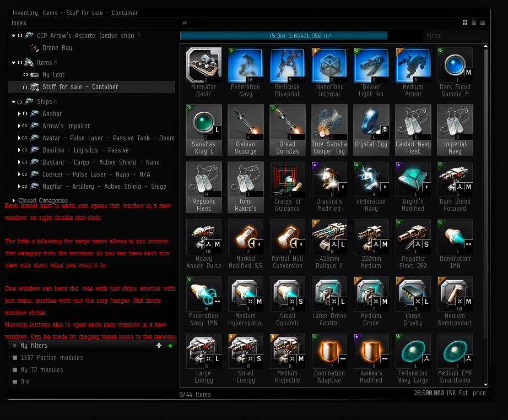Expand the Arrow's Impairor ship node
Viewport: 508px width, 420px height.
[x=19, y=126]
